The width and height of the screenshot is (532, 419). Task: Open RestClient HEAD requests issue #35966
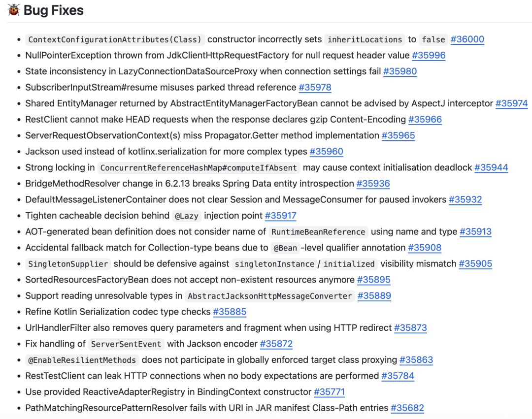[425, 119]
